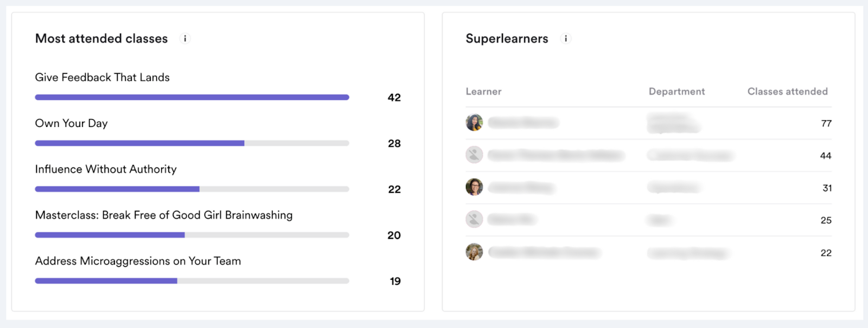Click info icon beside Most attended classes
The width and height of the screenshot is (868, 328).
pos(185,38)
